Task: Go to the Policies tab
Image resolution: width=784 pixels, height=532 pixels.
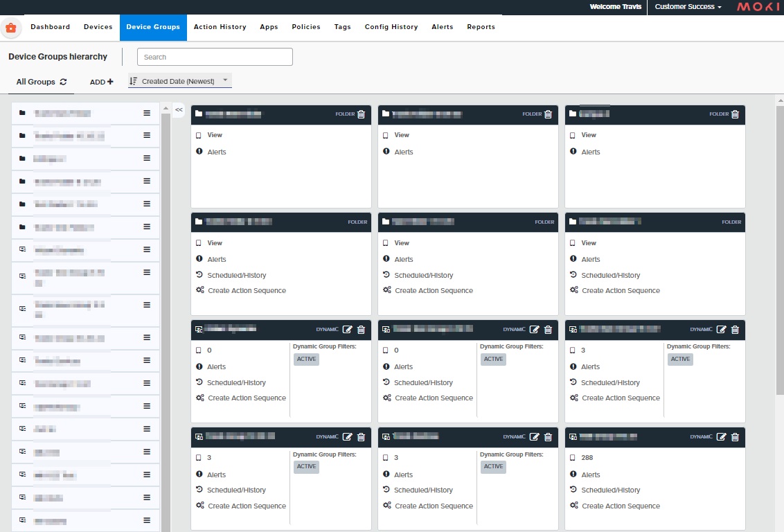Action: click(306, 27)
